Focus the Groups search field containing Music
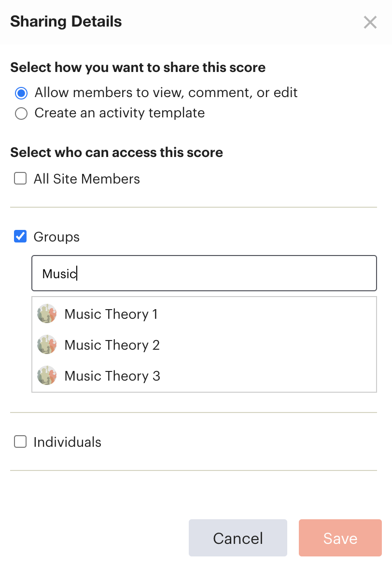The height and width of the screenshot is (569, 392). tap(204, 273)
